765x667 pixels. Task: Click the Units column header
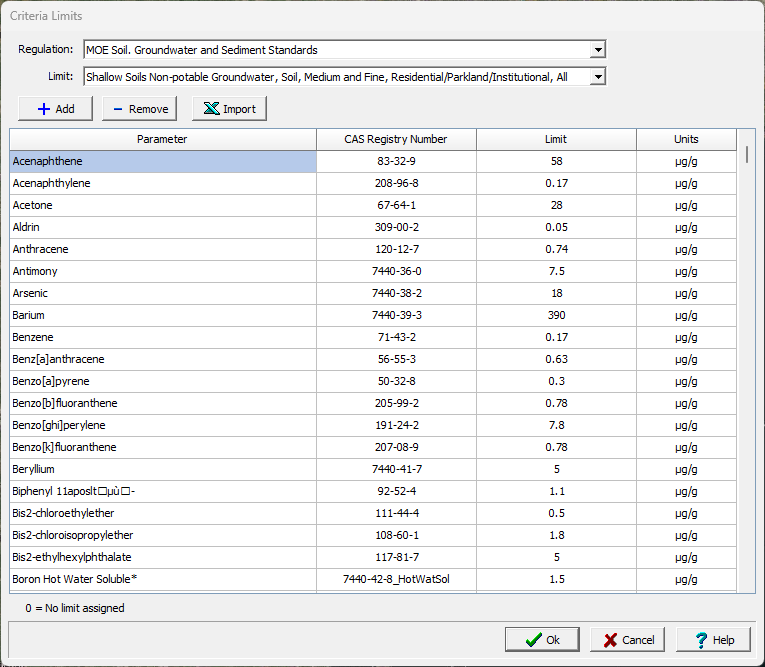(x=686, y=139)
